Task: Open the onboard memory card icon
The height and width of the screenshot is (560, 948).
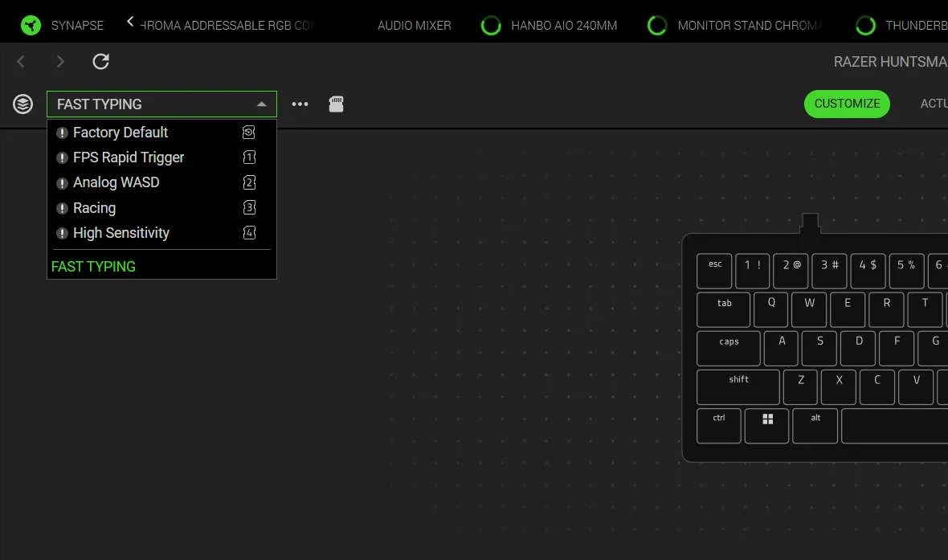Action: pos(336,104)
